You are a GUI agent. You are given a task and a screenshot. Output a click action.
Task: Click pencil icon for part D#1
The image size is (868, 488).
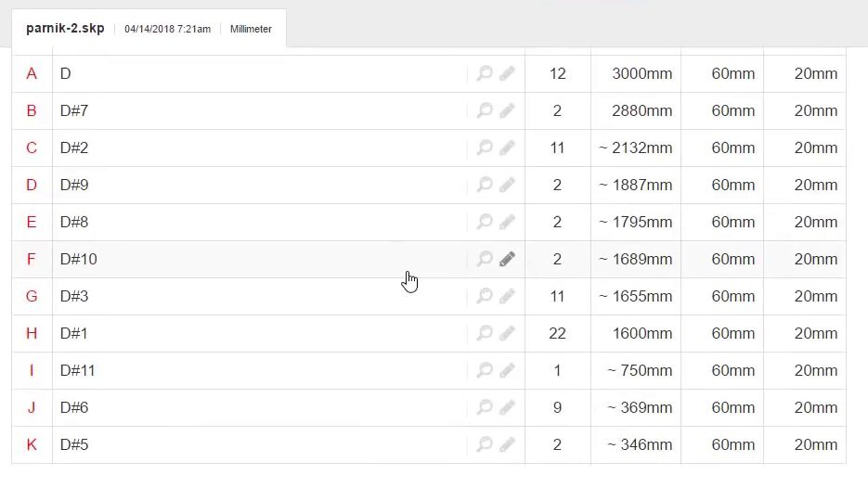coord(507,333)
